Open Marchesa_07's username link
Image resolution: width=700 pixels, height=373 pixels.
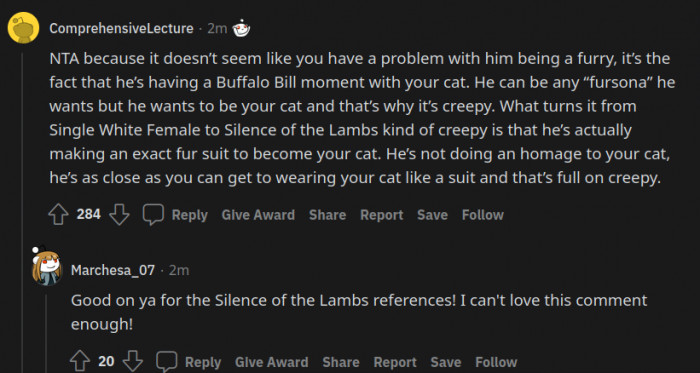tap(113, 270)
